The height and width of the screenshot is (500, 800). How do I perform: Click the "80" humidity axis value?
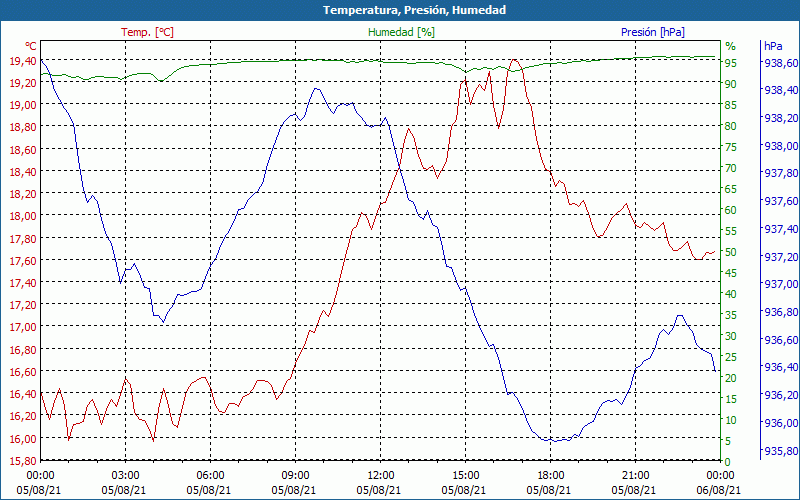coord(731,126)
